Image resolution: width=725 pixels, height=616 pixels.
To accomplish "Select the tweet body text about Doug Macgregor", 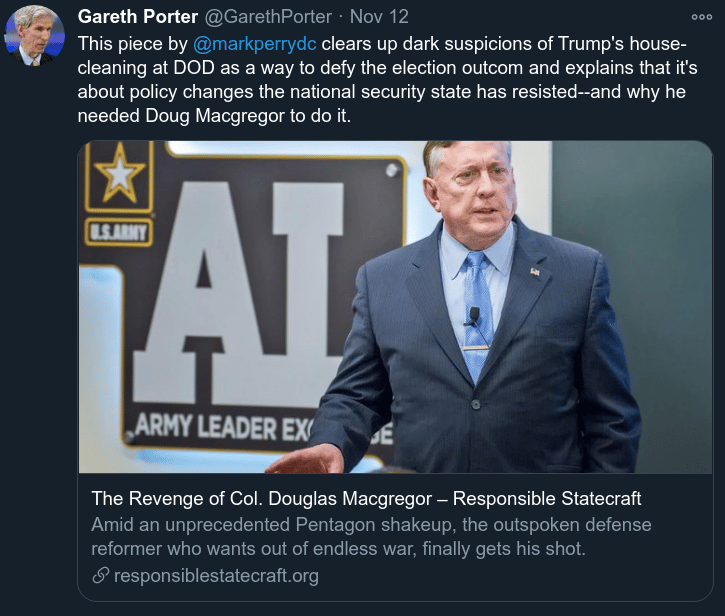I will (387, 80).
